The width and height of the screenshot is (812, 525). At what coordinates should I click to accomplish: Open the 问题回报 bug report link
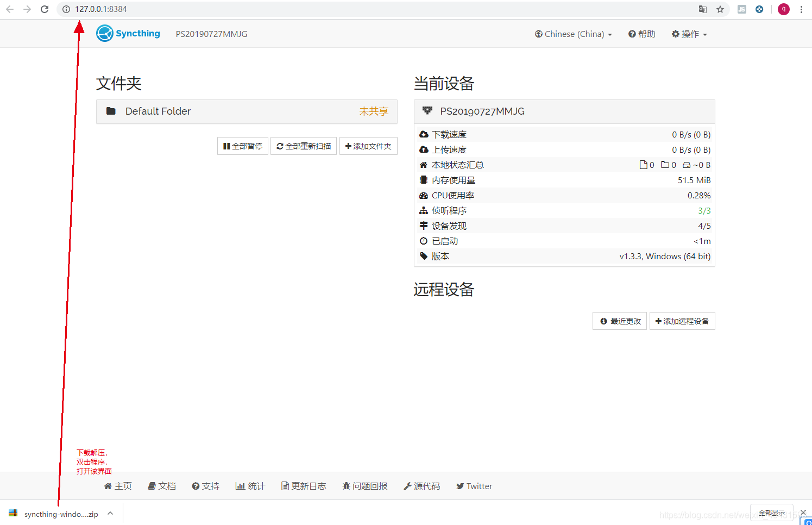tap(365, 486)
